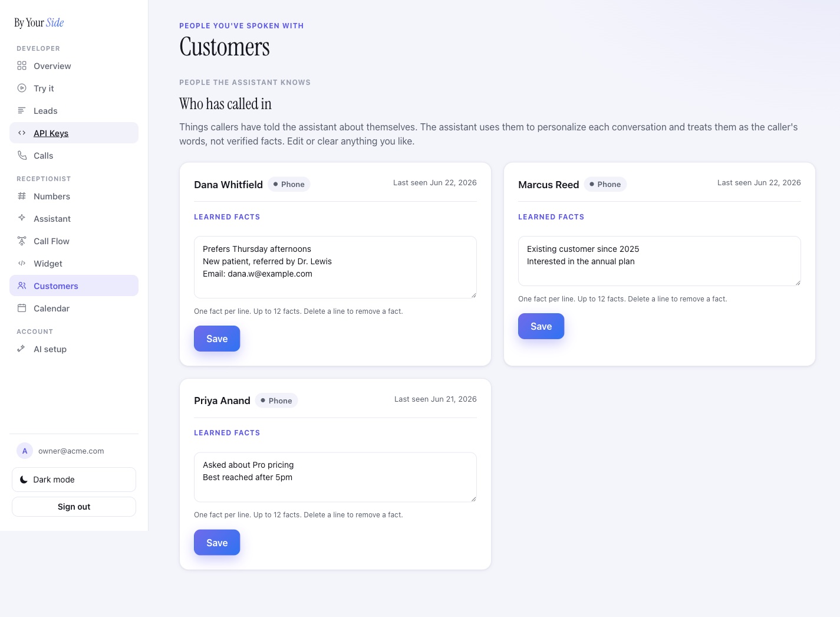Click the Widget embed icon

tap(22, 263)
